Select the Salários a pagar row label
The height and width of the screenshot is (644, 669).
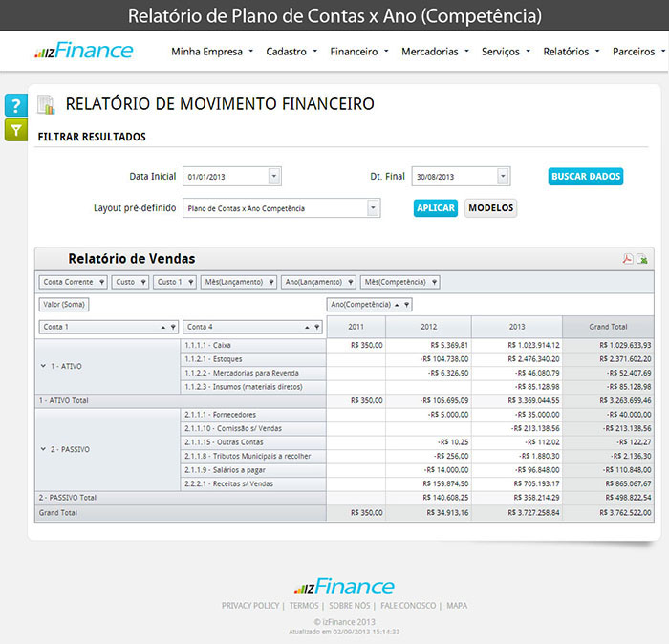(x=253, y=470)
